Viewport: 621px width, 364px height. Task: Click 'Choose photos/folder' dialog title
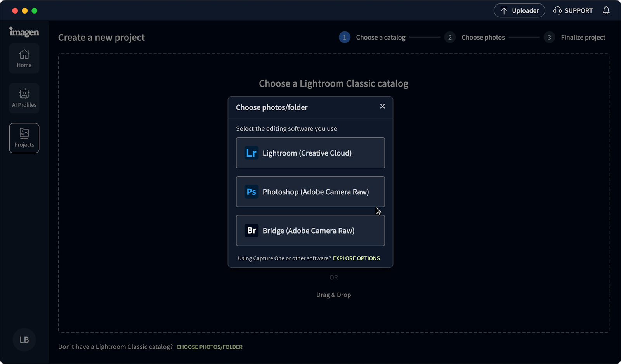(x=272, y=107)
